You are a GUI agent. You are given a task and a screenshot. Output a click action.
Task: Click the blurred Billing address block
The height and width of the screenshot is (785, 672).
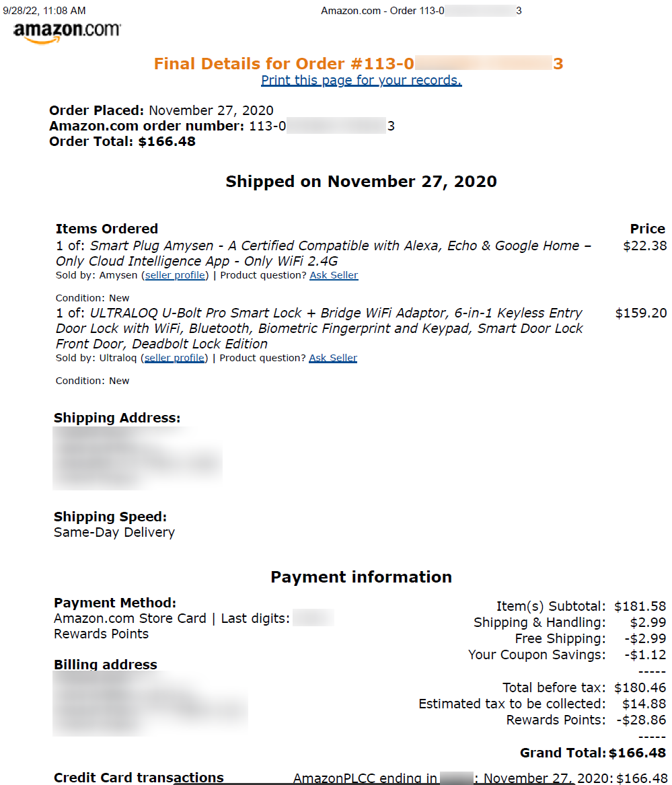[150, 703]
